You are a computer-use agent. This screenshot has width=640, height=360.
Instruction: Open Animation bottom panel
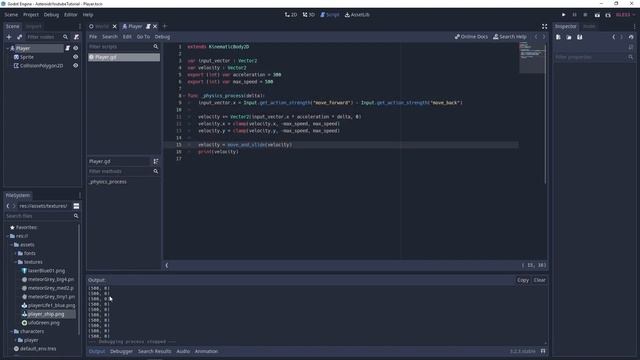tap(207, 351)
